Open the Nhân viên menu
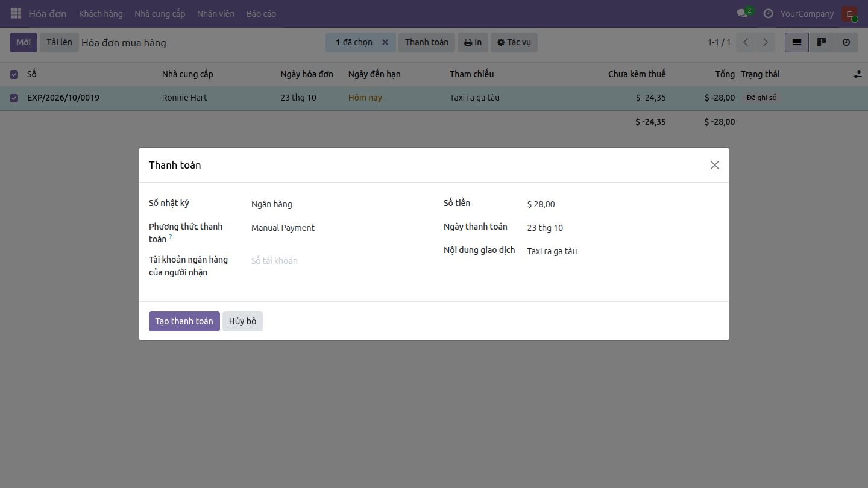Image resolution: width=868 pixels, height=488 pixels. coord(216,14)
